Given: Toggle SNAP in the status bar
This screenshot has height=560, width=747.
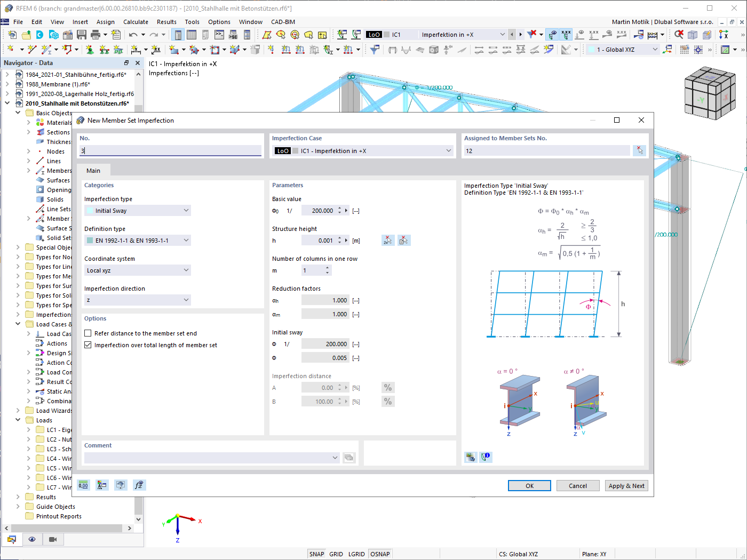Looking at the screenshot, I should pyautogui.click(x=317, y=554).
